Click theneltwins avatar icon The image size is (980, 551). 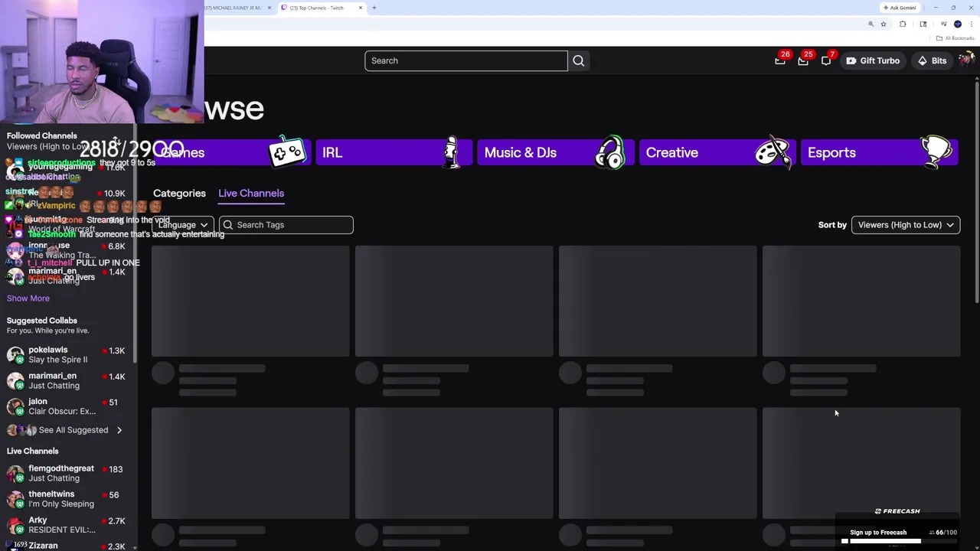pos(15,500)
